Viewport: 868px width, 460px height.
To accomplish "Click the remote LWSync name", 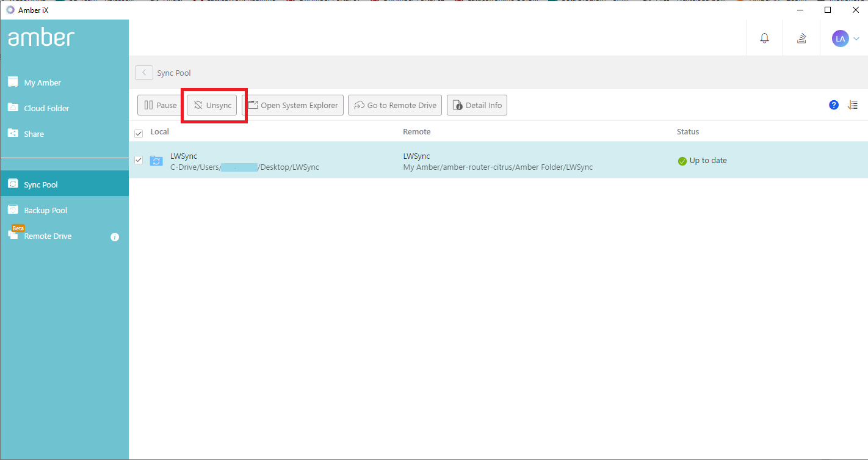I will 417,156.
